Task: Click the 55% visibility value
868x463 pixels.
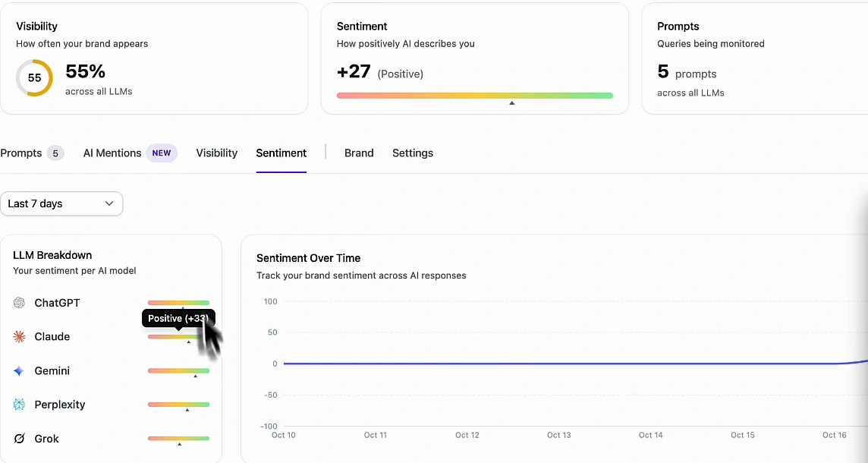Action: click(x=85, y=71)
